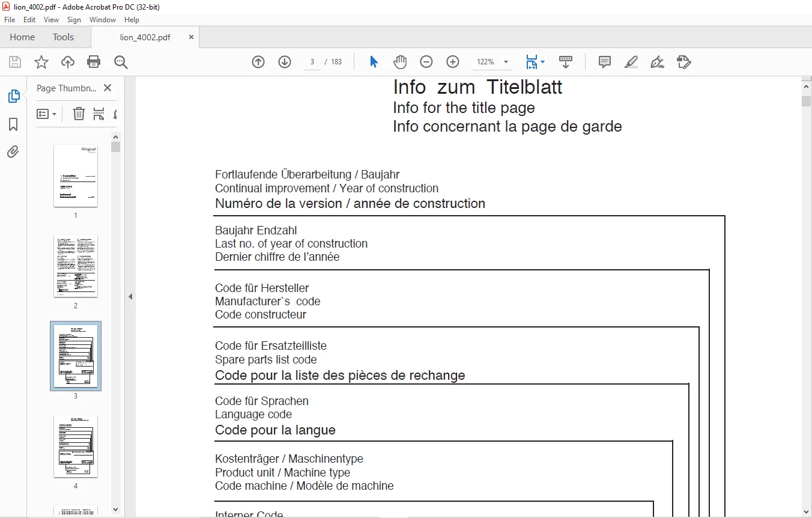Open thumbnail options menu dropdown
Viewport: 812px width, 518px height.
click(46, 114)
